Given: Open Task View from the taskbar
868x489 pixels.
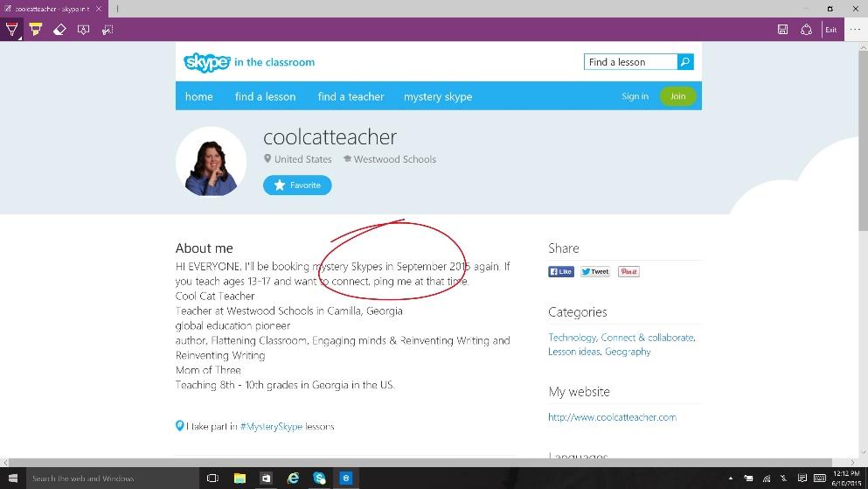Looking at the screenshot, I should 212,478.
